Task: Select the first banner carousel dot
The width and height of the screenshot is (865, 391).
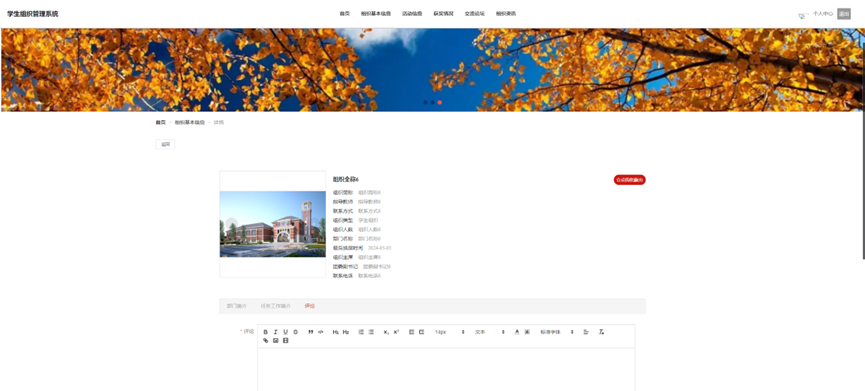Action: coord(425,102)
